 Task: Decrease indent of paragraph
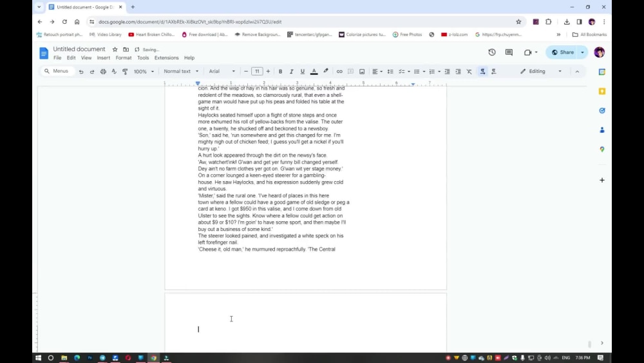(x=448, y=72)
